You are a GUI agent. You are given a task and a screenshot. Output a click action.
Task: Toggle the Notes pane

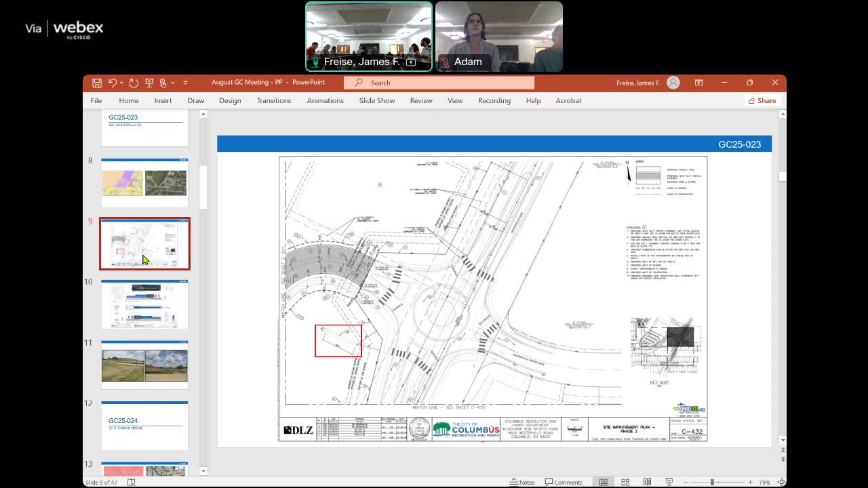(521, 482)
